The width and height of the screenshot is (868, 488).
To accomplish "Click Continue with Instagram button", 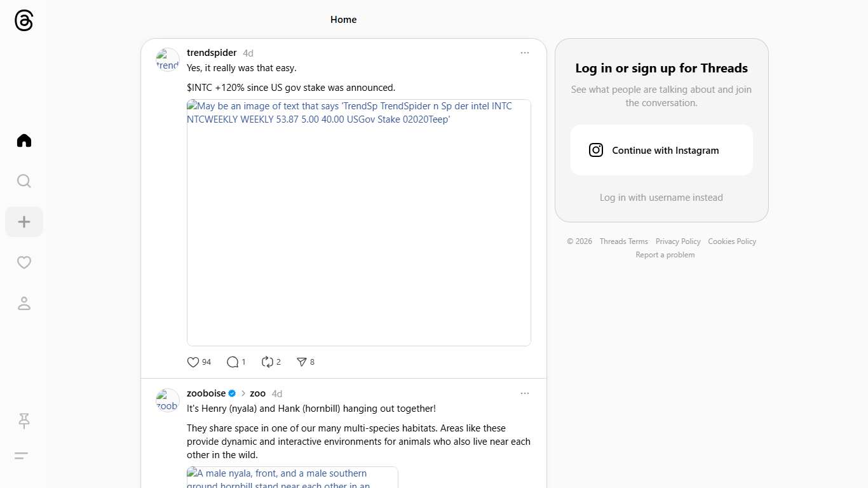I will [x=661, y=150].
